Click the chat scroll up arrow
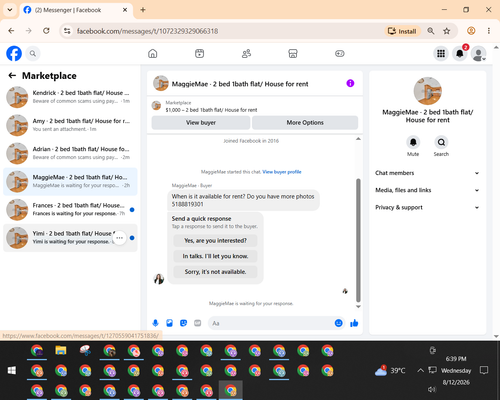This screenshot has width=500, height=400. [x=358, y=139]
